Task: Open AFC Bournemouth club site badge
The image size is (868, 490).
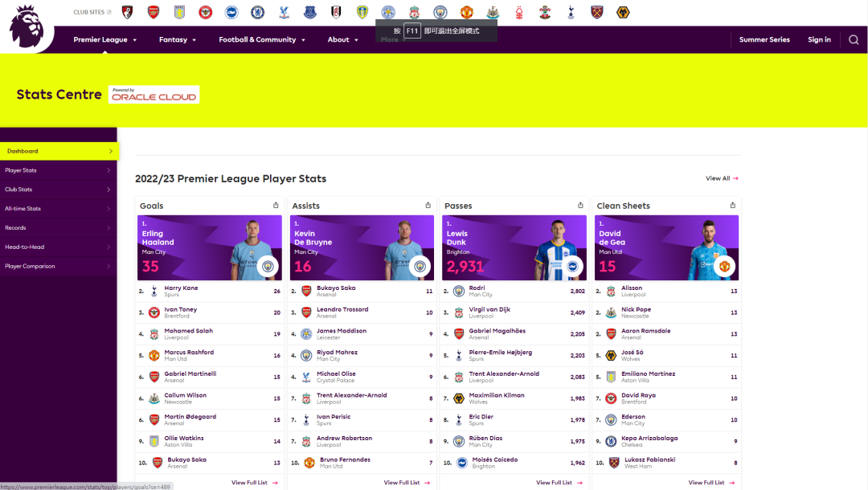Action: 127,12
